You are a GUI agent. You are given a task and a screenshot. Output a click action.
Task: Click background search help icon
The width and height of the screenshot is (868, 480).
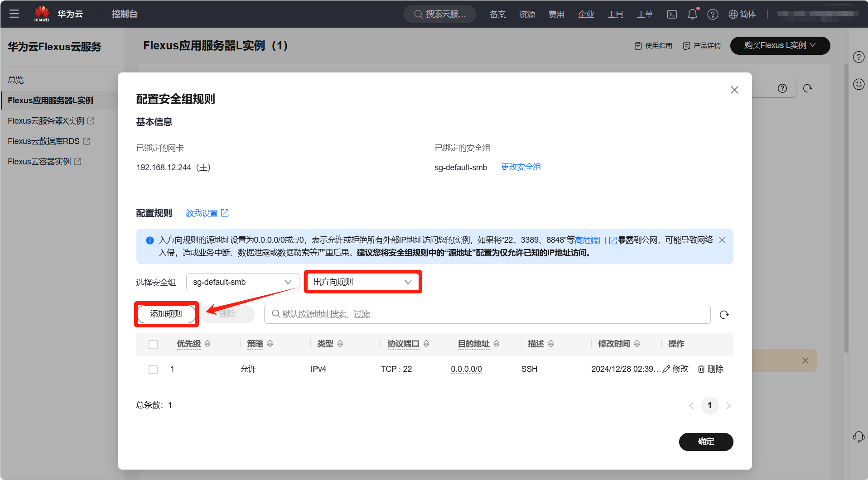coord(782,88)
